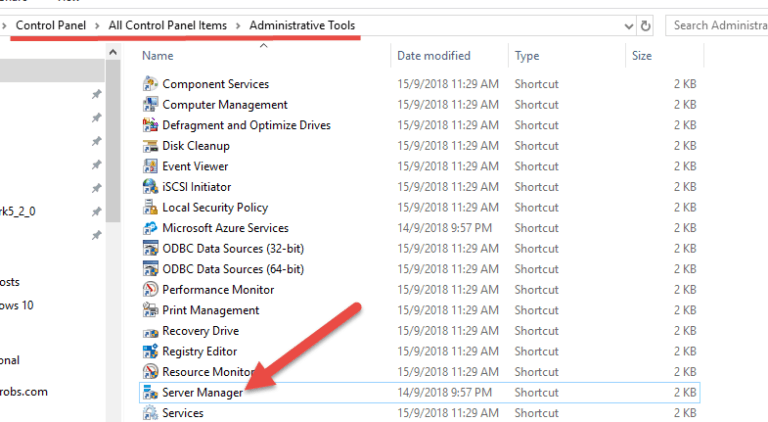The height and width of the screenshot is (422, 768).
Task: Click Server Manager date 14/9/2018 9:57 PM
Action: pyautogui.click(x=444, y=392)
